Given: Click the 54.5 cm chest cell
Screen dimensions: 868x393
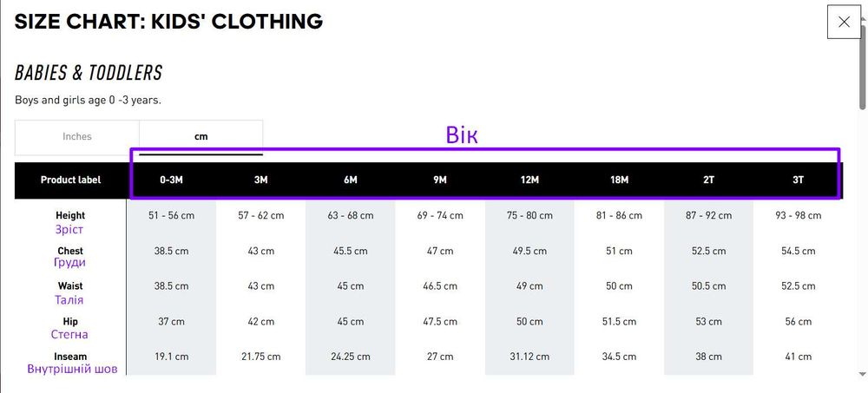Looking at the screenshot, I should coord(799,251).
